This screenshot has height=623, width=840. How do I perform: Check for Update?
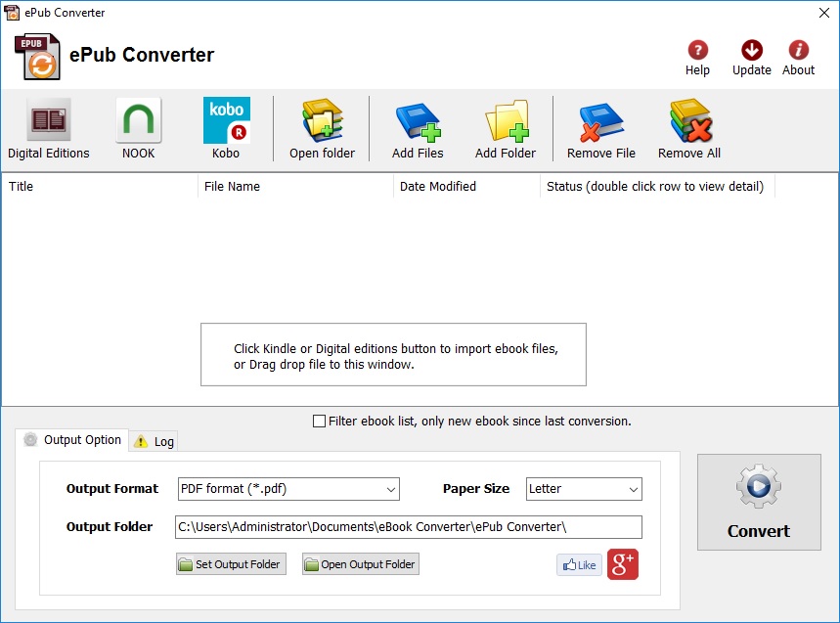(752, 58)
